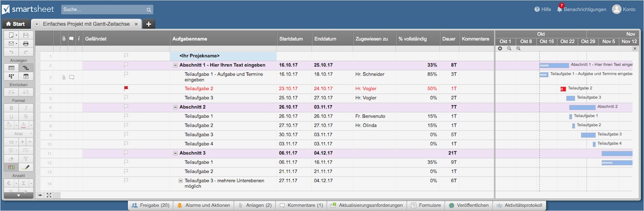Flag Abschnitt 3 row as at risk

126,153
